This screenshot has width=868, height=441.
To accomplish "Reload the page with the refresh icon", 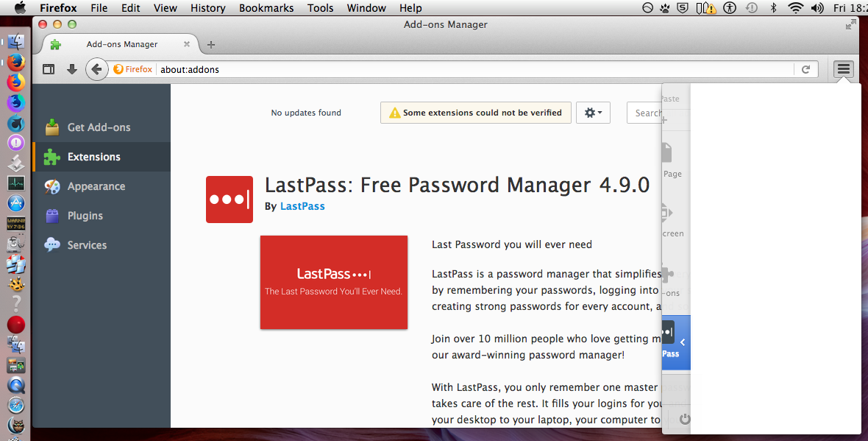I will coord(806,69).
